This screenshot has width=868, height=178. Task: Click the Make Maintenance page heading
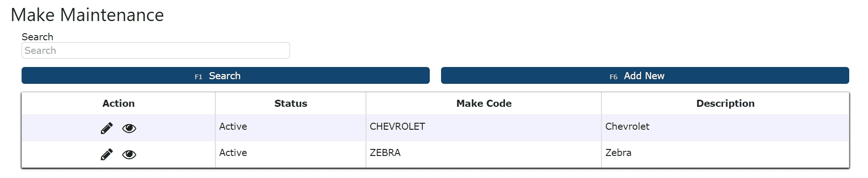tap(87, 15)
